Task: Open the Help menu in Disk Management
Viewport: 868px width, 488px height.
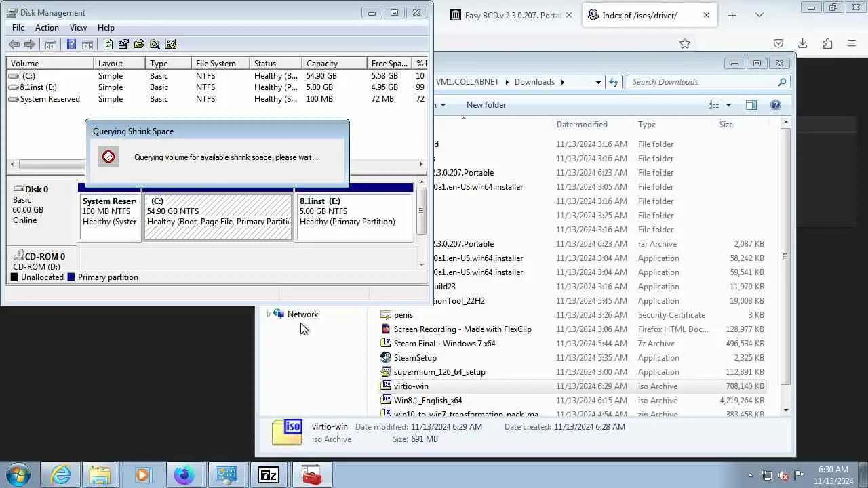Action: coord(106,28)
